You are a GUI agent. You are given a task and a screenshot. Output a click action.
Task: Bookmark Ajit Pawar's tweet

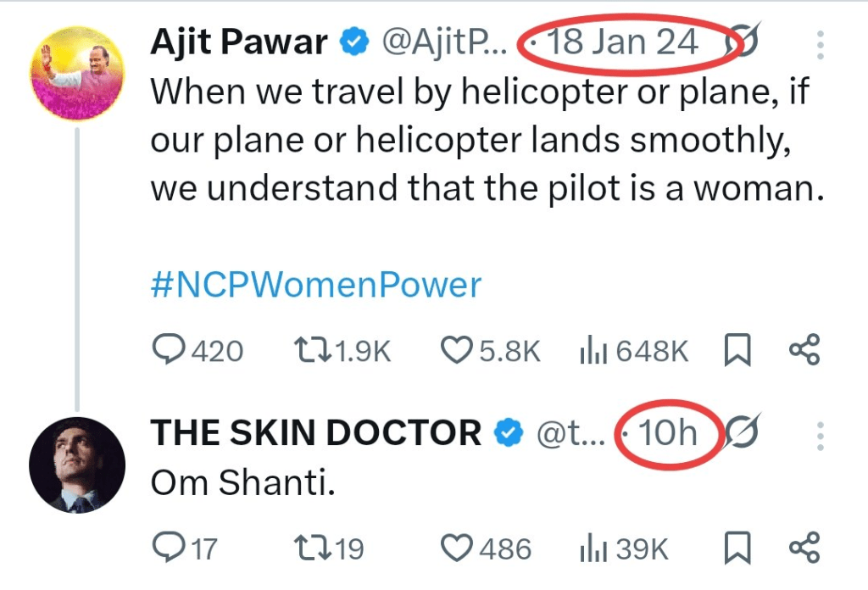[737, 351]
